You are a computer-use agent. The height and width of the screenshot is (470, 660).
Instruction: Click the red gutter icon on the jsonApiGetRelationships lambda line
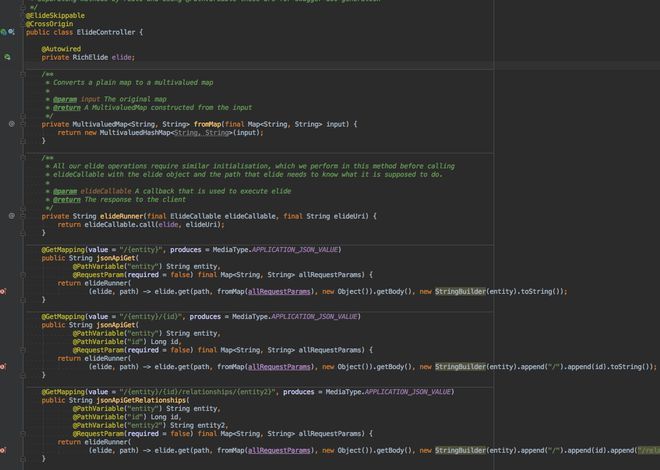tap(3, 450)
